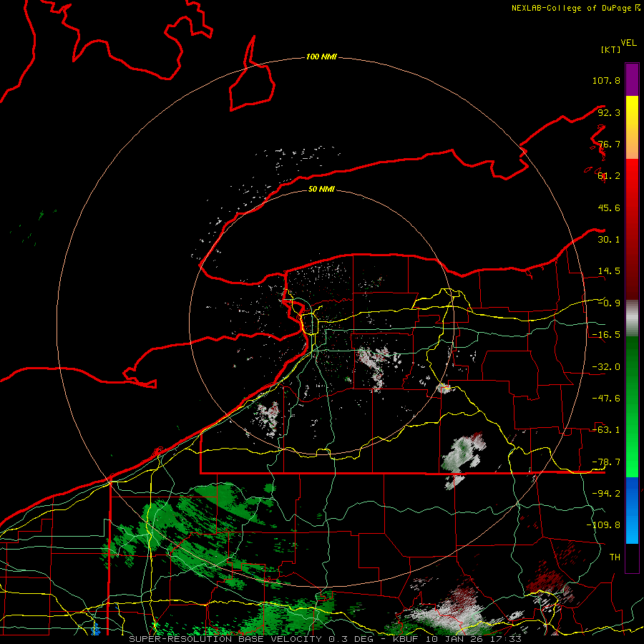Screen dimensions: 644x644
Task: Click the purple band atop the velocity color bar
Action: click(x=632, y=79)
